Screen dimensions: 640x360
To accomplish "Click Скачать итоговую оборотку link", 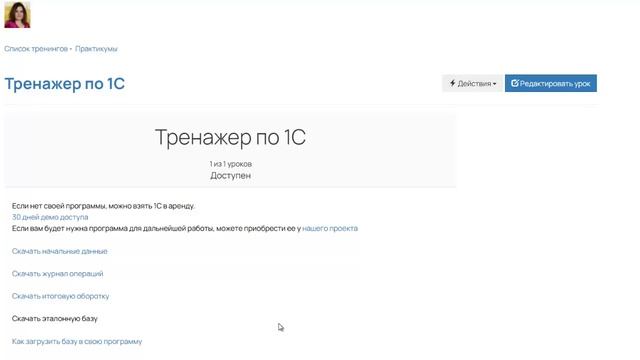I will (60, 296).
